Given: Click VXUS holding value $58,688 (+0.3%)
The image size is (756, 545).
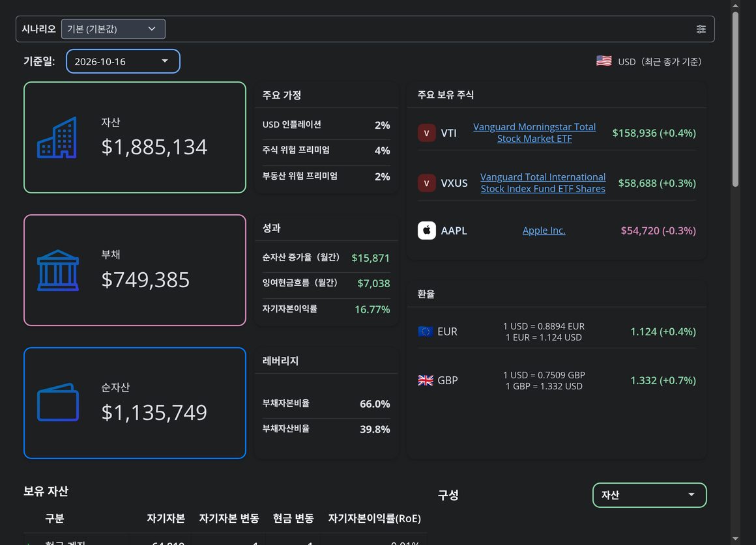Looking at the screenshot, I should pyautogui.click(x=657, y=183).
